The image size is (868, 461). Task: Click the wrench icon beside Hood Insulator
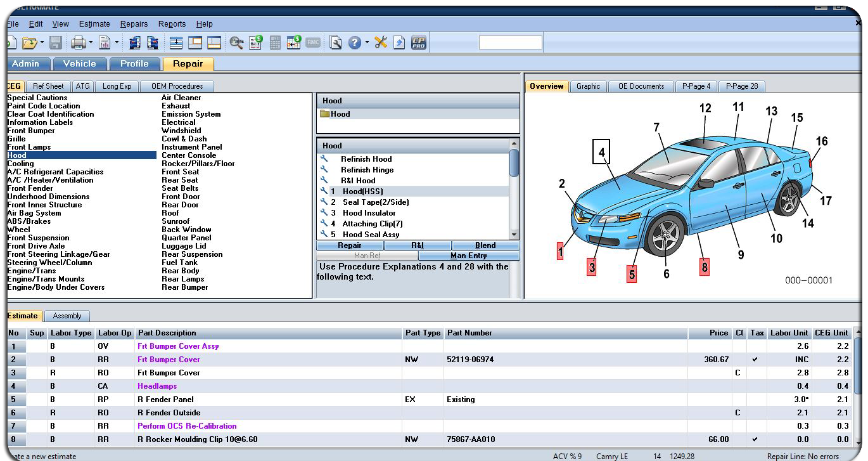coord(324,213)
